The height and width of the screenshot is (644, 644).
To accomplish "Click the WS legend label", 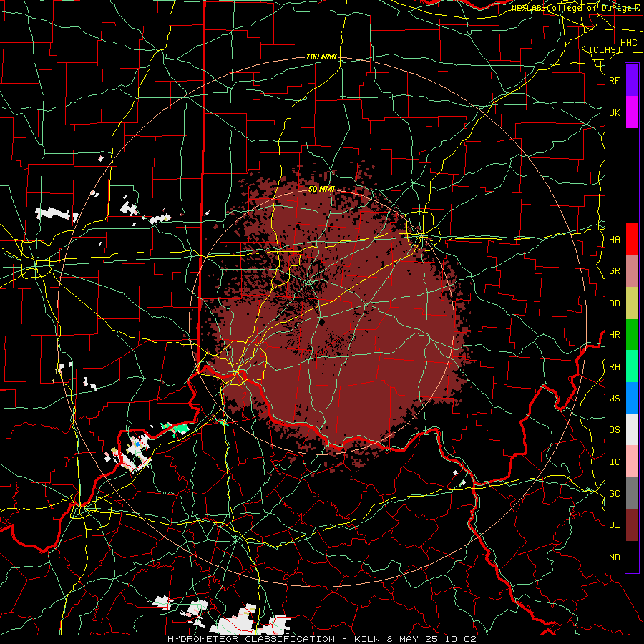I will (x=614, y=399).
